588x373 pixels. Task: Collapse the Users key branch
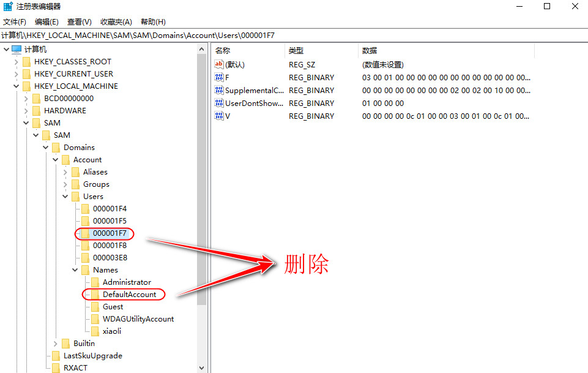coord(65,196)
